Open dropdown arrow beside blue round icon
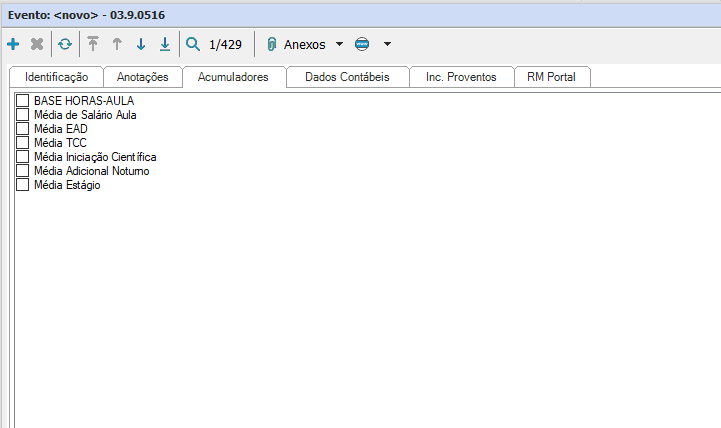 pos(387,44)
